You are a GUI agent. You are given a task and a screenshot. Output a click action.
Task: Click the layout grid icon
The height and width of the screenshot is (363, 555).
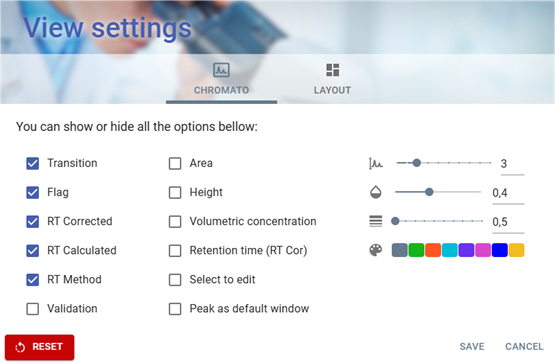tap(332, 70)
